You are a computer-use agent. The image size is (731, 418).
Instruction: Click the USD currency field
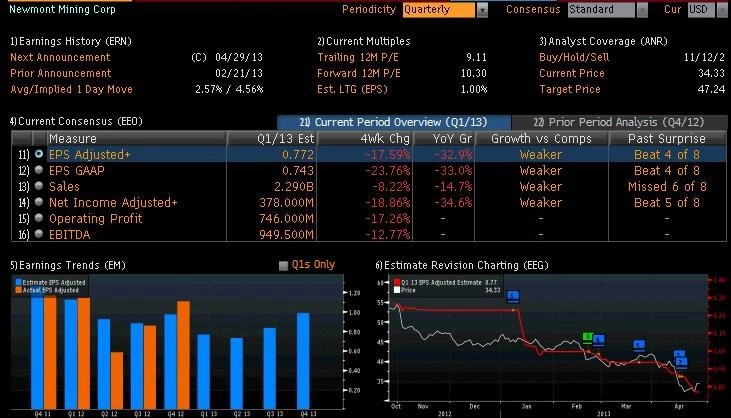pyautogui.click(x=701, y=10)
